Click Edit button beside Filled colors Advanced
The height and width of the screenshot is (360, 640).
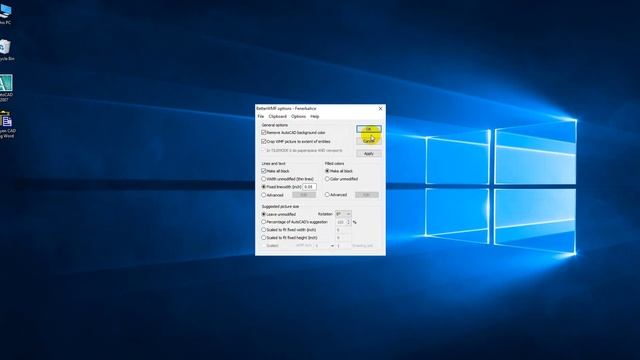[367, 195]
